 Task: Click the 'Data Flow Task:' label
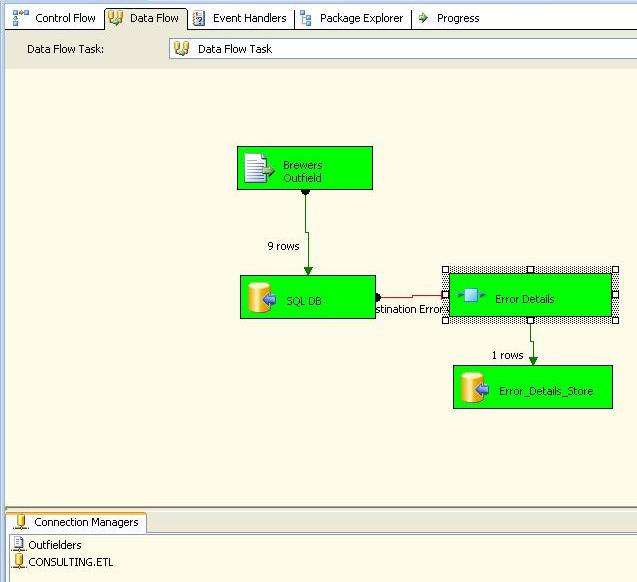coord(65,49)
